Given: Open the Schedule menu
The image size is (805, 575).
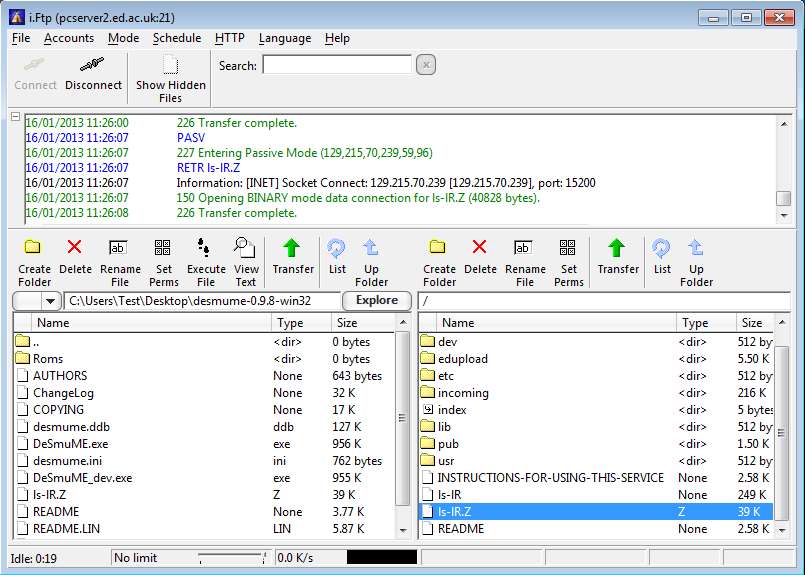Looking at the screenshot, I should click(x=177, y=38).
